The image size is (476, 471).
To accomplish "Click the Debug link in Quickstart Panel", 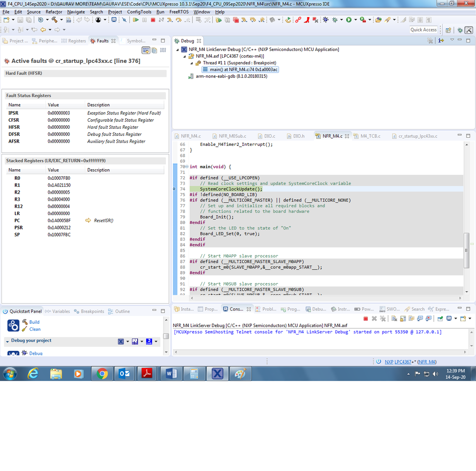I will pyautogui.click(x=36, y=353).
